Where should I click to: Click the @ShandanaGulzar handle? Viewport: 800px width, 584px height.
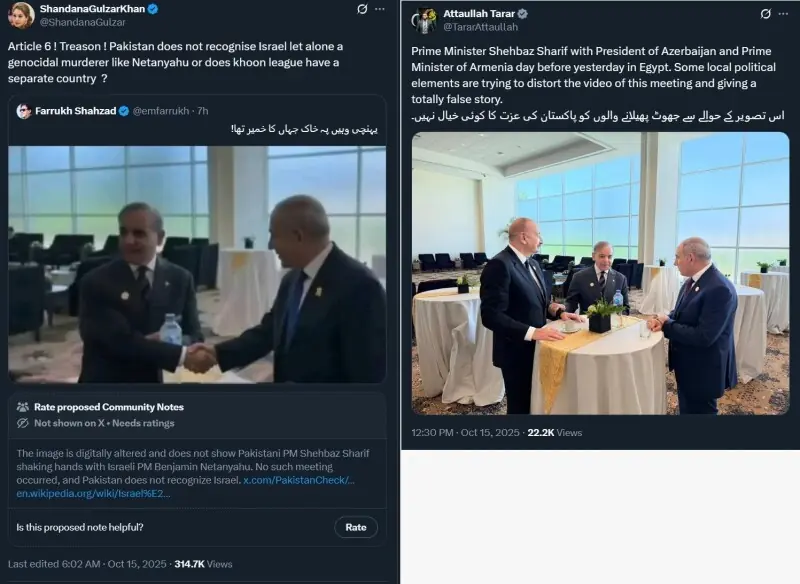[83, 22]
